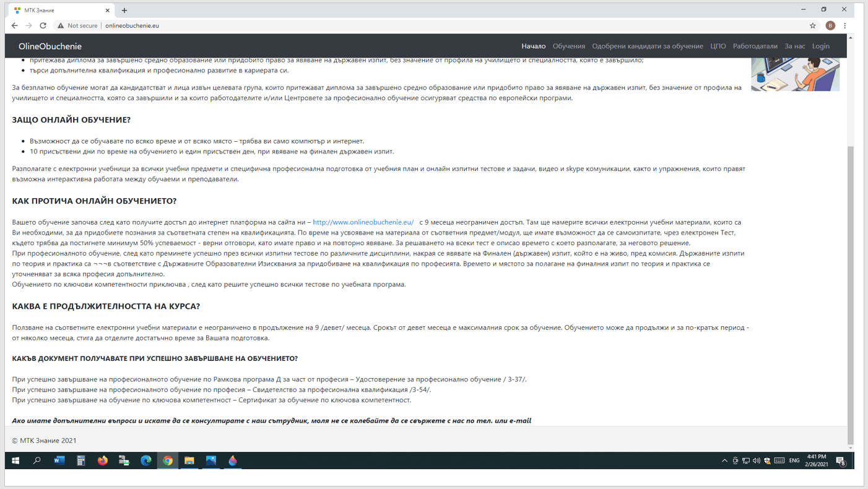Open the notification center icon
The width and height of the screenshot is (868, 489).
(x=841, y=461)
